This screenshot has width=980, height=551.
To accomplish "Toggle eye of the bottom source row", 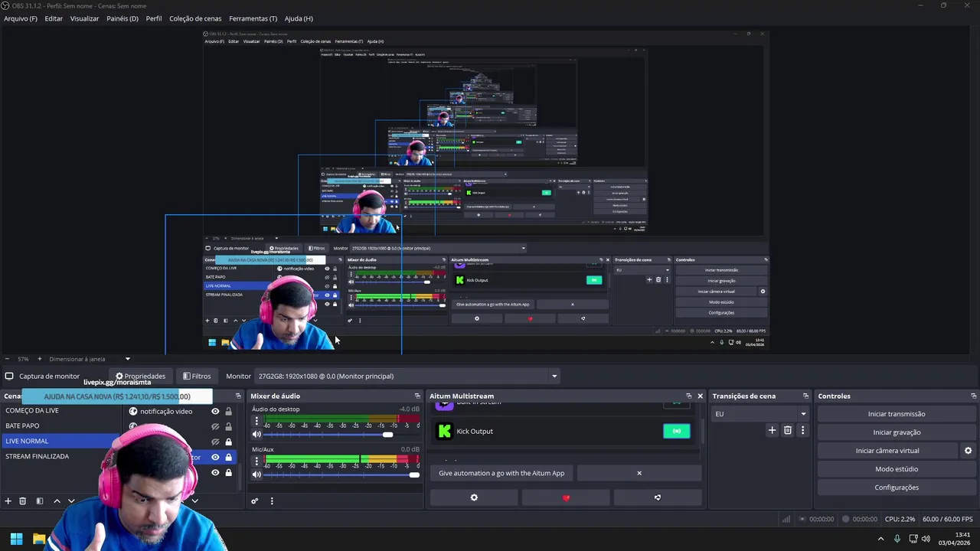I will pos(215,472).
